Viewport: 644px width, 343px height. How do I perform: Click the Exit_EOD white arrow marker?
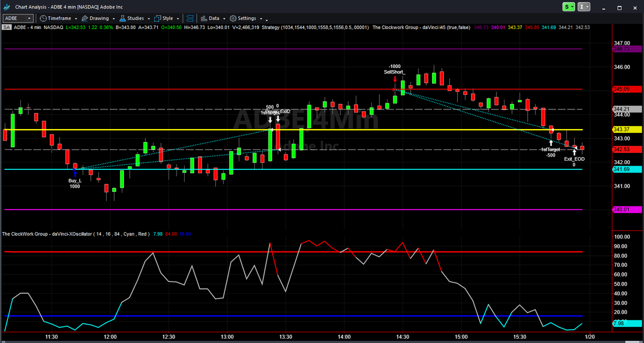click(574, 152)
